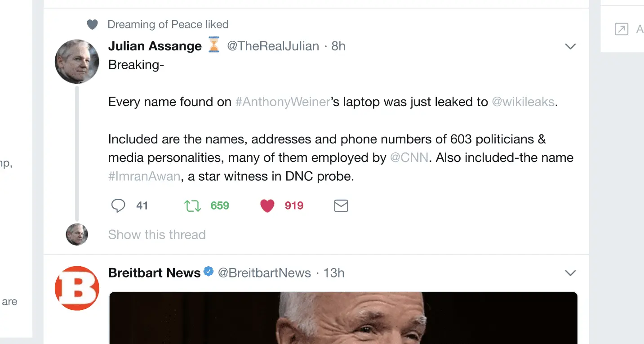Click the @TheRealJulian handle

273,46
